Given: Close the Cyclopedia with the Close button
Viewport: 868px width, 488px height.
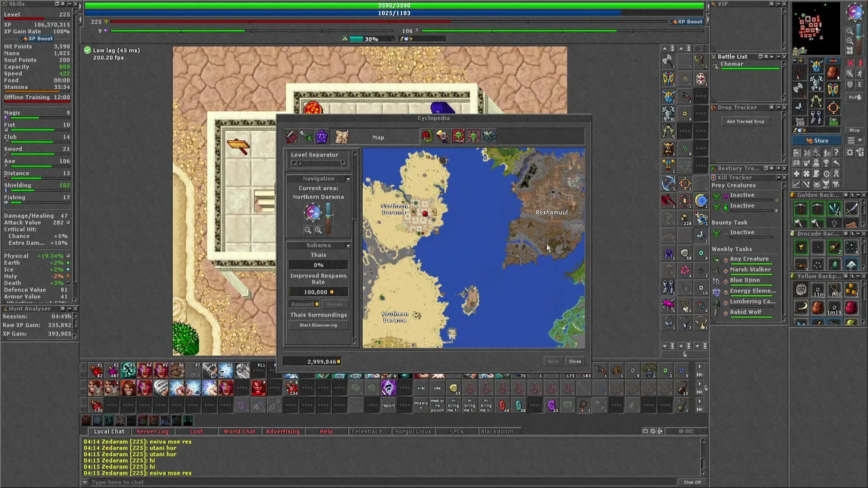Looking at the screenshot, I should [x=575, y=361].
